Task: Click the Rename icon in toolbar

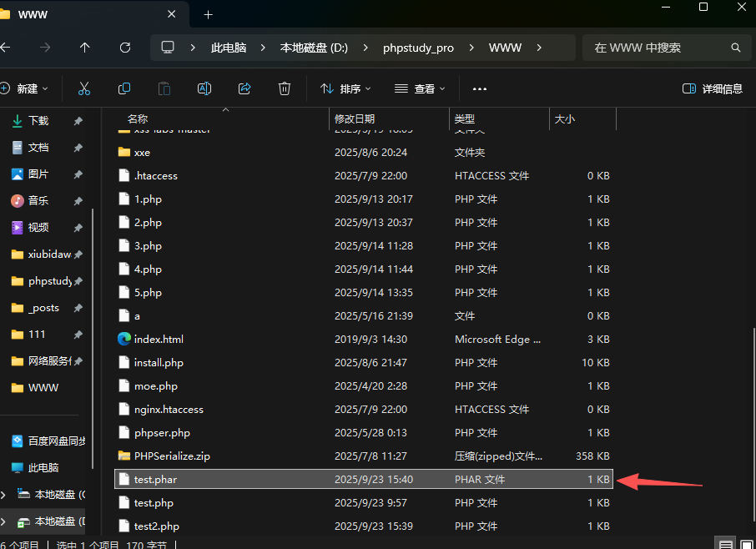Action: 204,88
